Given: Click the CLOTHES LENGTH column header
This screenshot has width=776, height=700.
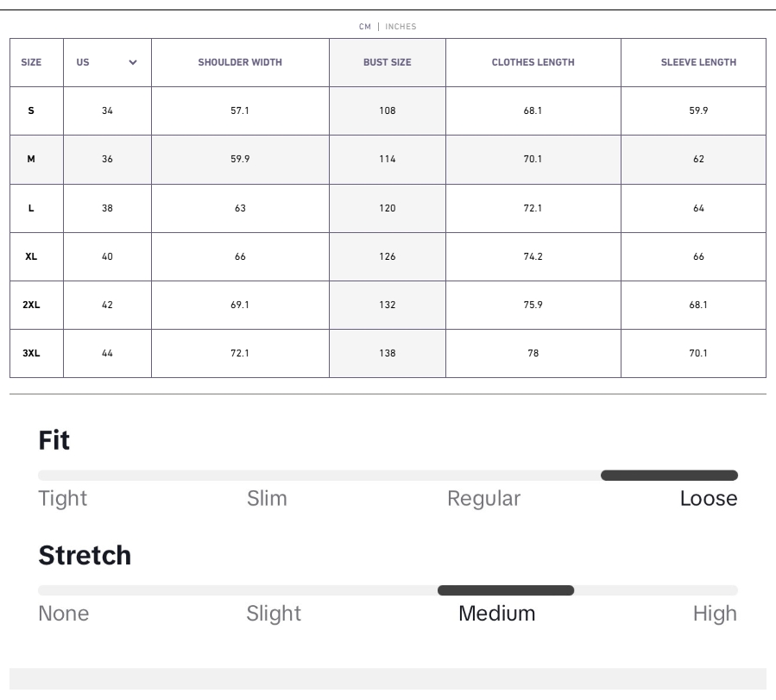Looking at the screenshot, I should (x=533, y=62).
